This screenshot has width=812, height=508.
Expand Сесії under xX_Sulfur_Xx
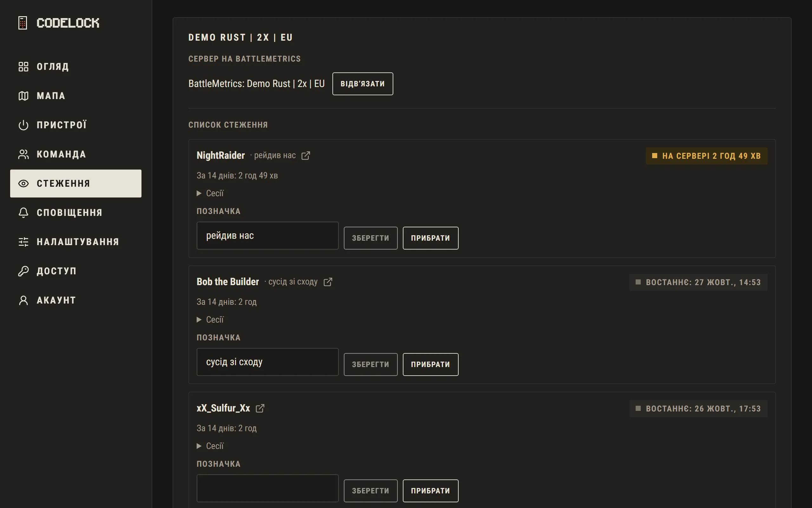point(210,446)
